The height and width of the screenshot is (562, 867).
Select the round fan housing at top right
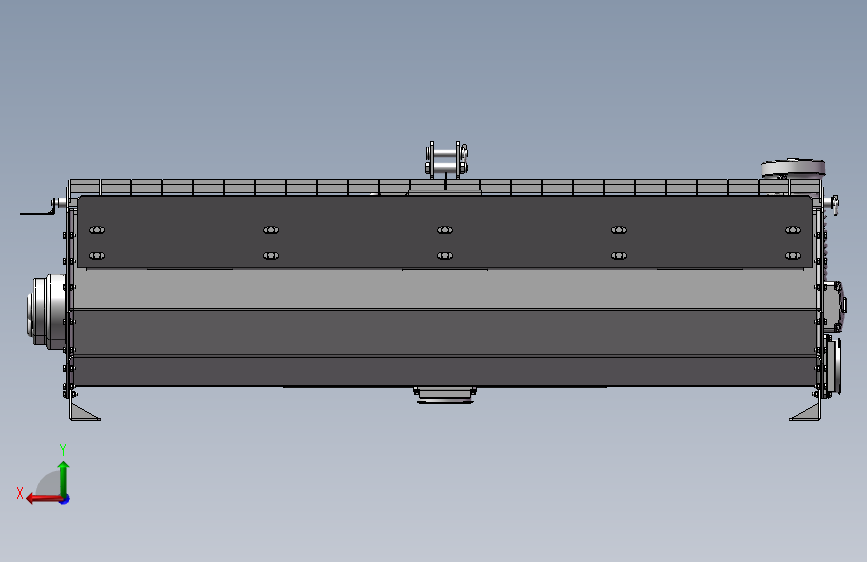(x=793, y=168)
